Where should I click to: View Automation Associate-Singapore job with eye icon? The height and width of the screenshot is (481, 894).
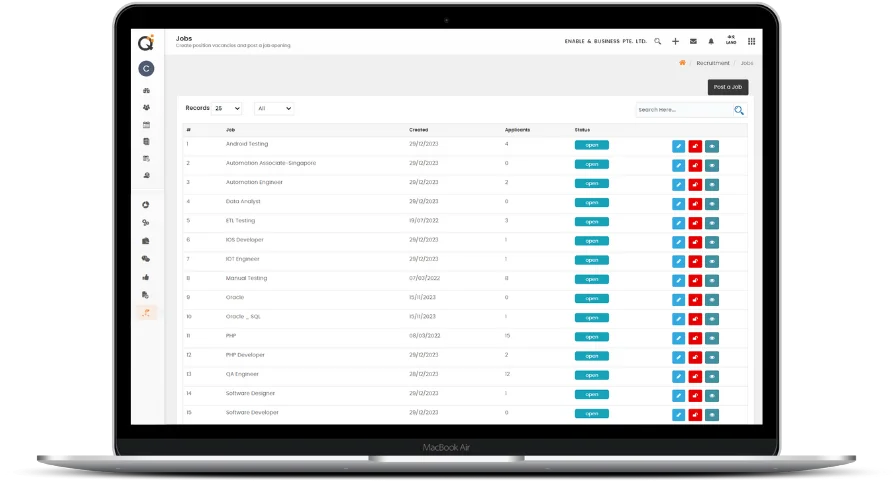[712, 165]
